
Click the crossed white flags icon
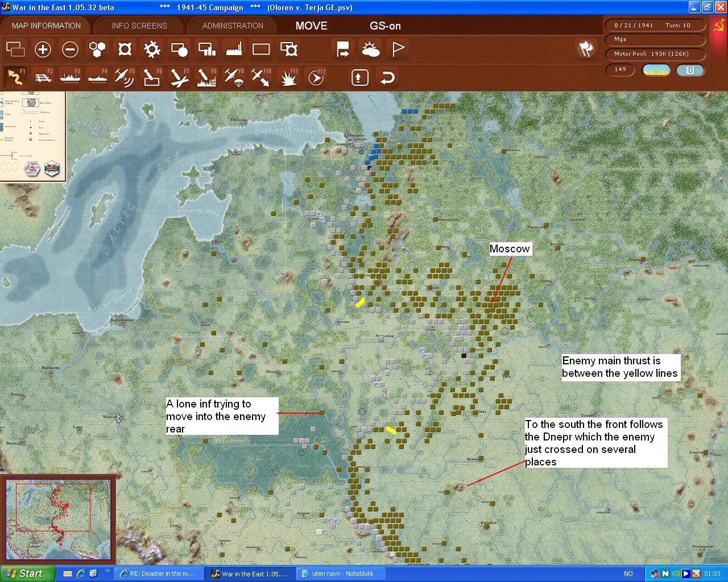coord(586,49)
